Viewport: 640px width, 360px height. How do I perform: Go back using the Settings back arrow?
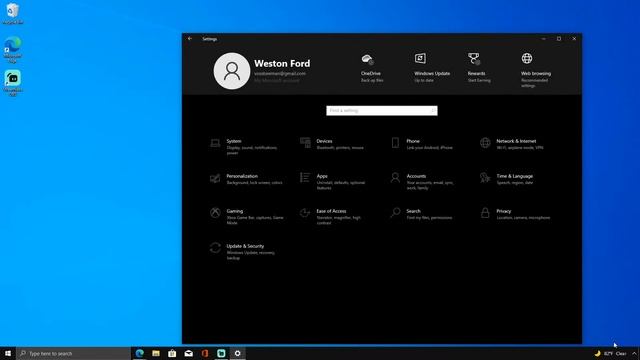(190, 39)
